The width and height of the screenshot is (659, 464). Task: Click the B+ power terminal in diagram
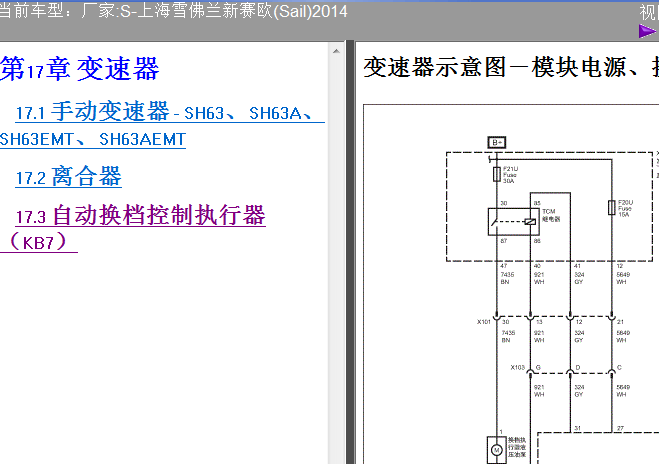(x=496, y=142)
